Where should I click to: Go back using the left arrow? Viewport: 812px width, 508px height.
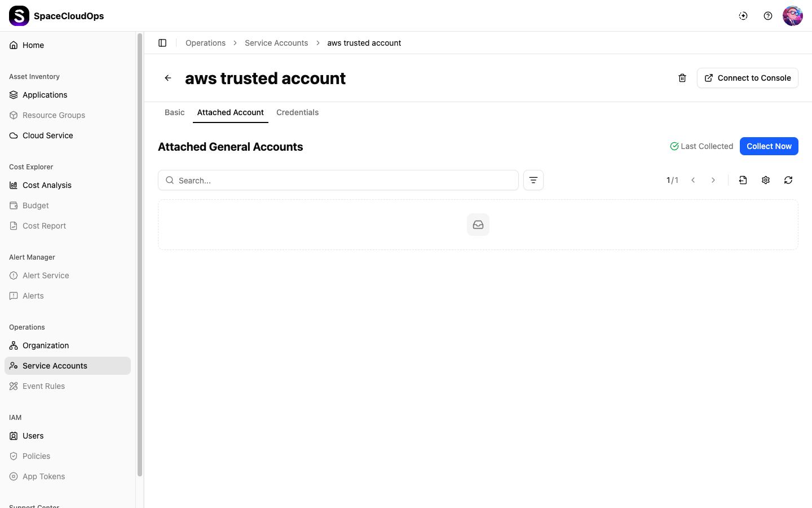point(168,78)
